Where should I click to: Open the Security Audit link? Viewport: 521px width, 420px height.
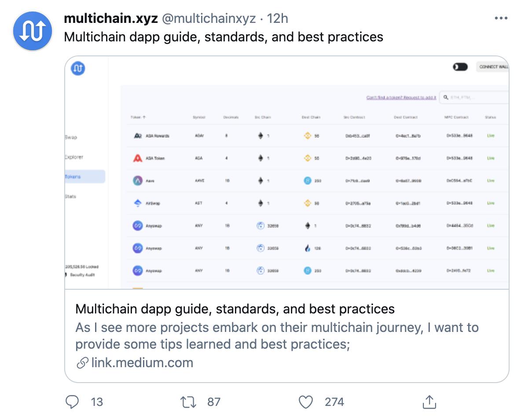coord(82,275)
